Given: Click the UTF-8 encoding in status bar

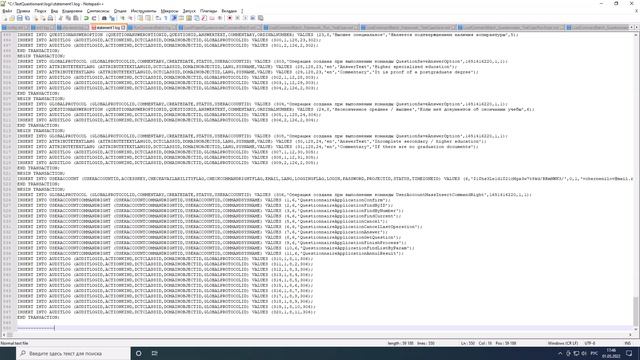Looking at the screenshot, I should [x=590, y=343].
